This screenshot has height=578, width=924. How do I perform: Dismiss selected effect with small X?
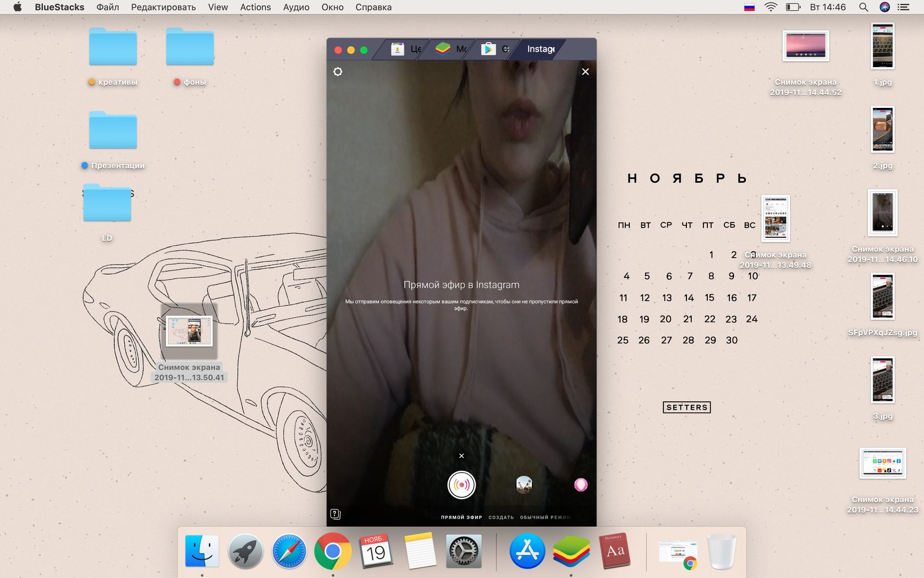click(x=461, y=456)
